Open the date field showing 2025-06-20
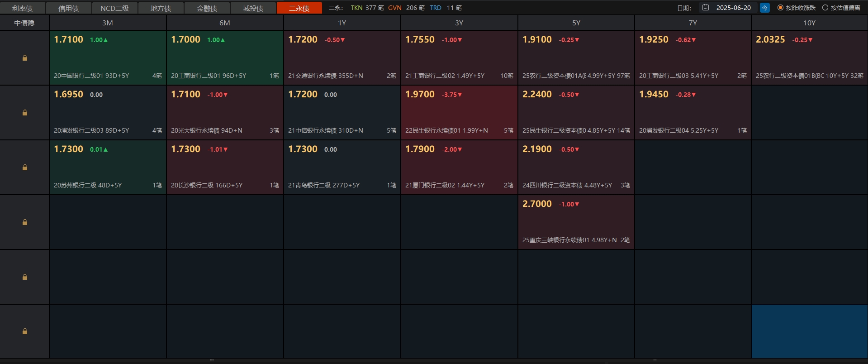Image resolution: width=868 pixels, height=364 pixels. point(729,8)
